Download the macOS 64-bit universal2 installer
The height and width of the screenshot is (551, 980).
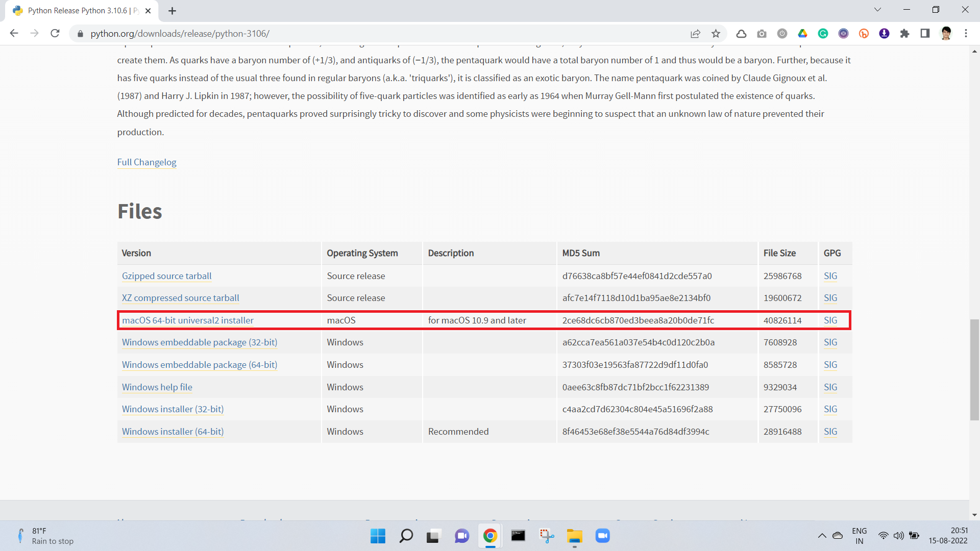(x=187, y=320)
